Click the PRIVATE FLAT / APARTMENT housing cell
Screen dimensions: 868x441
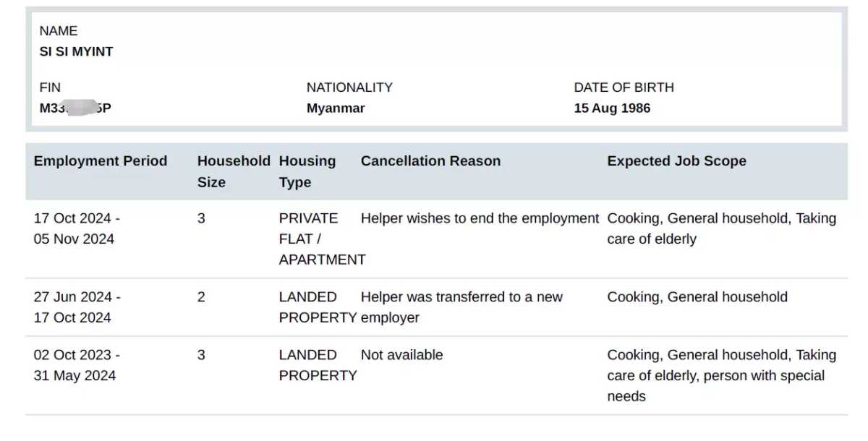pos(322,239)
